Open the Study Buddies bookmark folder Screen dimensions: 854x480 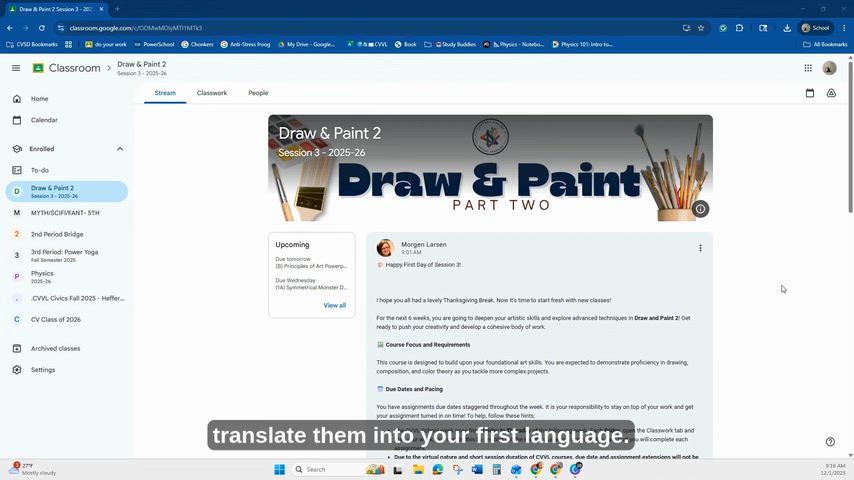(x=450, y=44)
